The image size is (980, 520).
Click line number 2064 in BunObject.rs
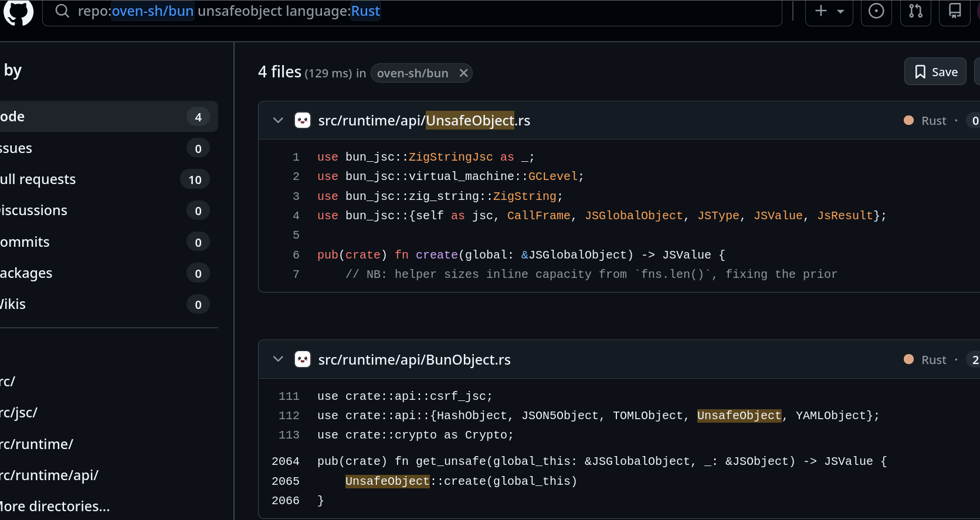point(286,461)
